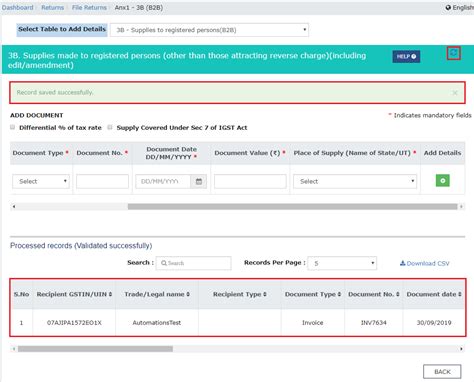Click the Document No. input field
The height and width of the screenshot is (382, 474).
pyautogui.click(x=102, y=181)
